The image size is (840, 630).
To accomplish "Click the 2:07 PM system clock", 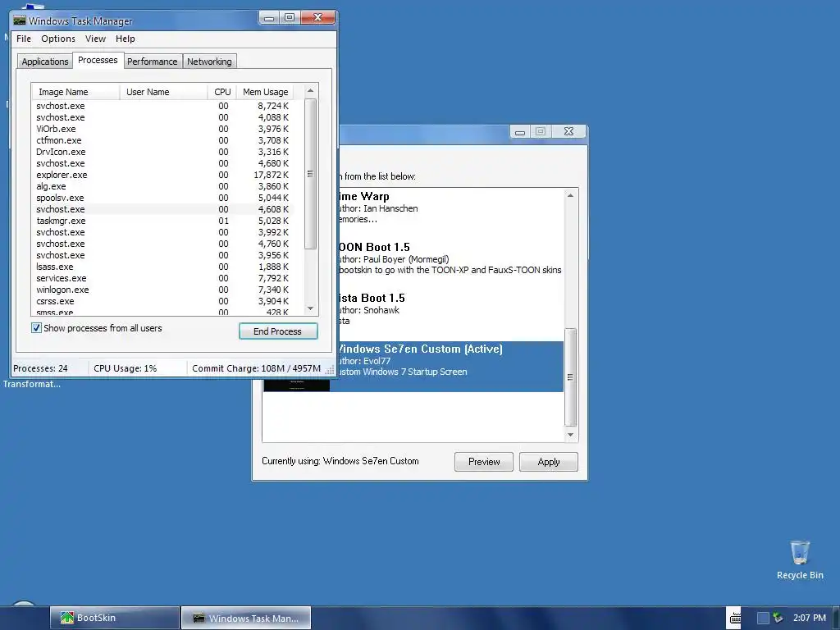I will (810, 618).
